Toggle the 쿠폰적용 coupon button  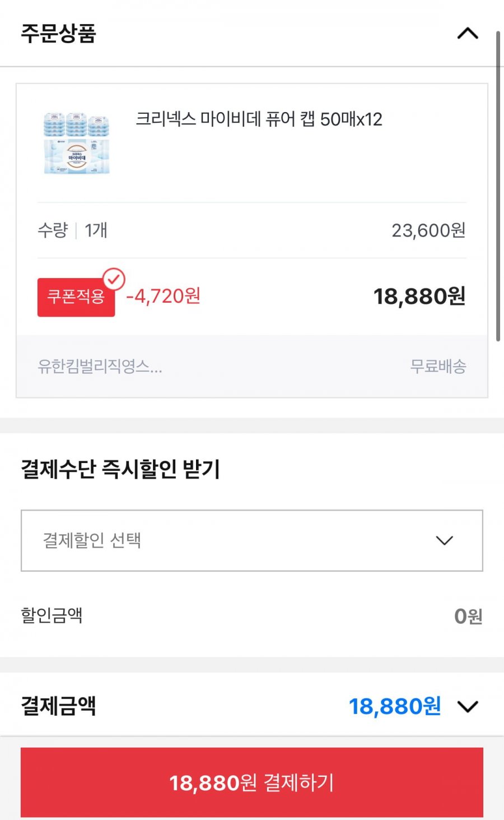click(76, 297)
